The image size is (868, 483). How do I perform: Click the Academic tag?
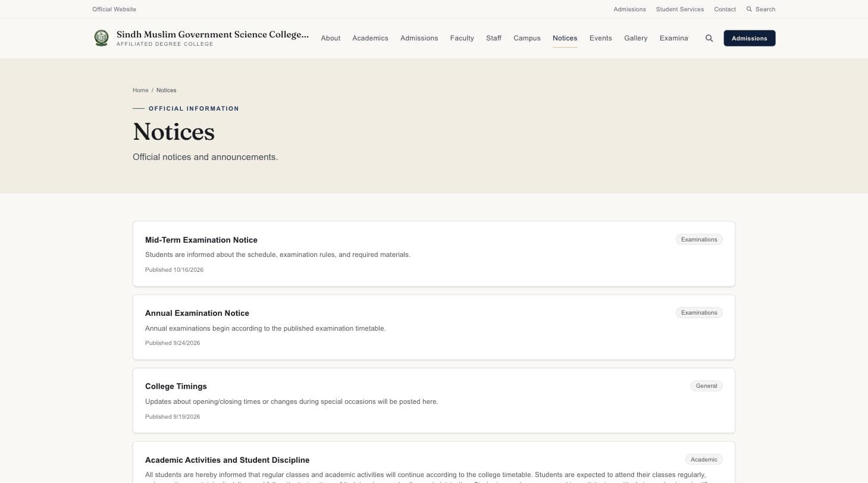click(x=704, y=459)
